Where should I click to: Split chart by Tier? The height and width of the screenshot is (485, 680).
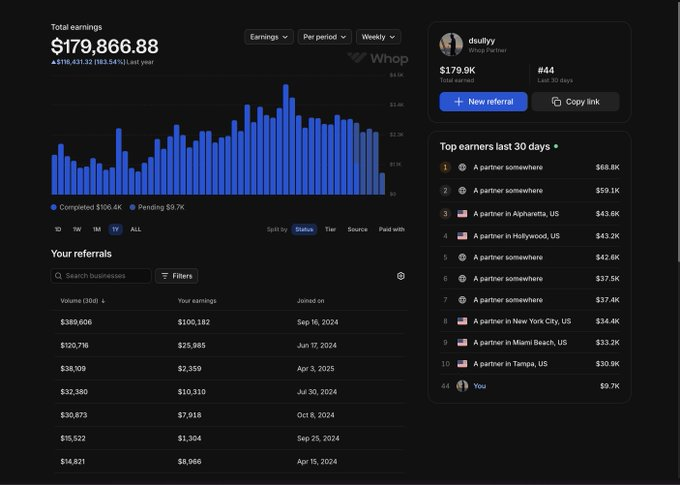tap(330, 229)
